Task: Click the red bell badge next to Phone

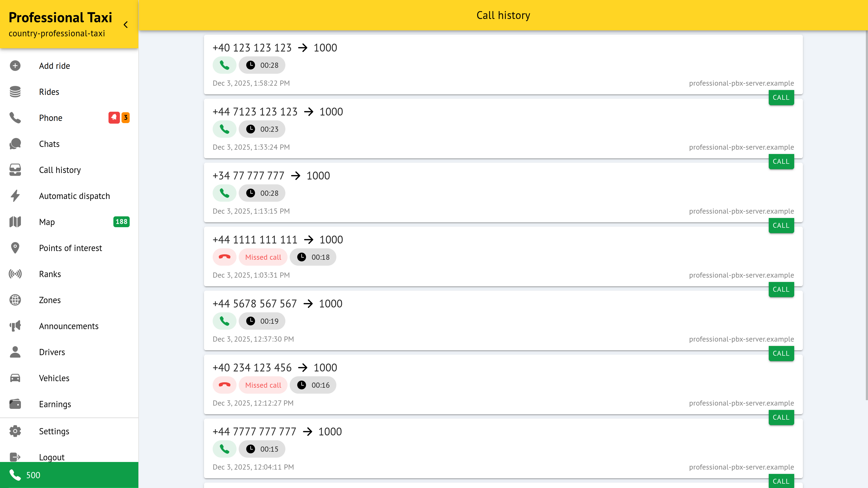Action: tap(114, 118)
